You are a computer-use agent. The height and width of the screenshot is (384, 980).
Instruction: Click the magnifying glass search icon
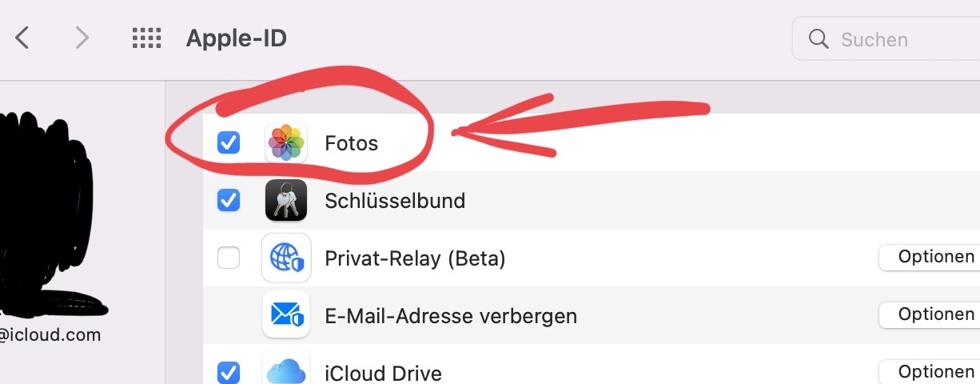(x=819, y=39)
